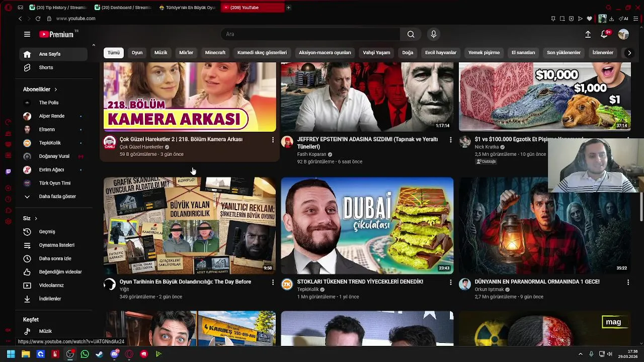Open the notifications bell

point(604,34)
